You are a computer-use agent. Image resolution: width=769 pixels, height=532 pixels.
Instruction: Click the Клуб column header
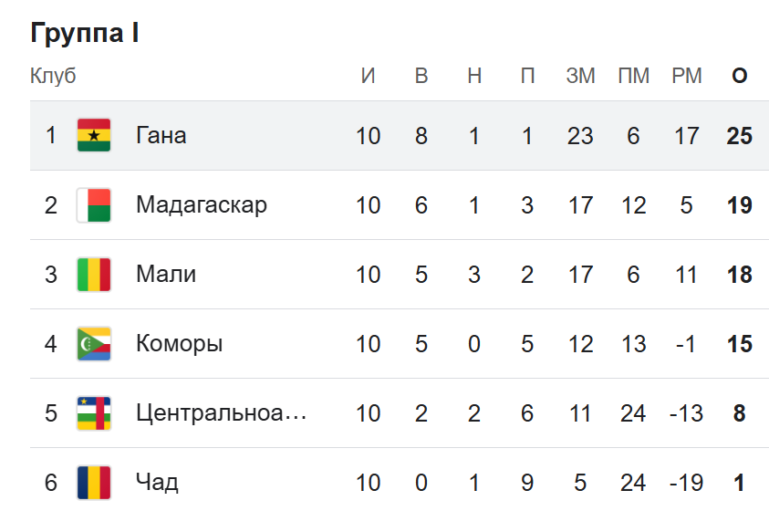[x=53, y=77]
